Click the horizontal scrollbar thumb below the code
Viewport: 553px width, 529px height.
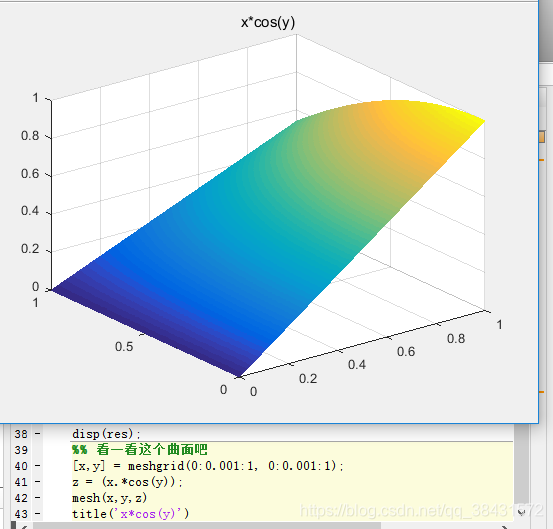[x=207, y=526]
